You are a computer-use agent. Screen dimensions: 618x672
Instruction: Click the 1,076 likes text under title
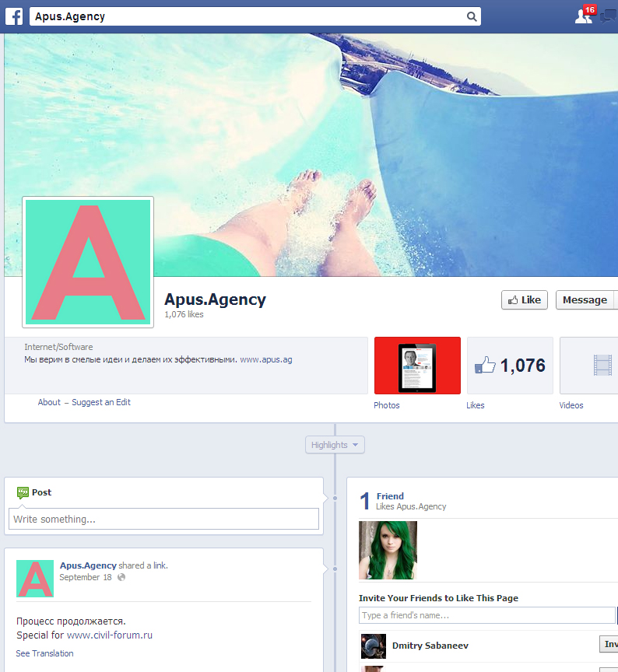184,314
